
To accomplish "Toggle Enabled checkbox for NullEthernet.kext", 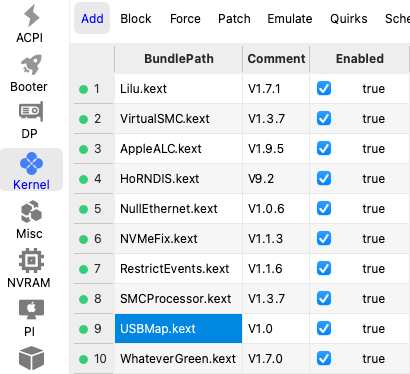I will pyautogui.click(x=324, y=208).
